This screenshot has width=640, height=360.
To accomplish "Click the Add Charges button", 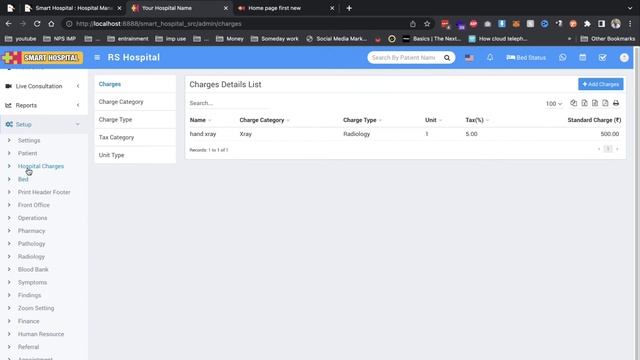I will 600,84.
